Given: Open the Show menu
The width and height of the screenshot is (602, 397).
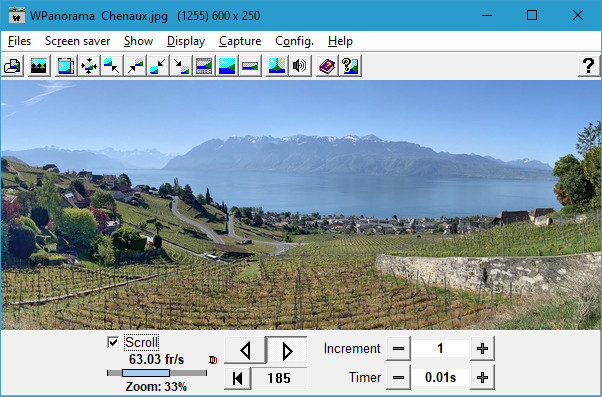Looking at the screenshot, I should pyautogui.click(x=138, y=41).
